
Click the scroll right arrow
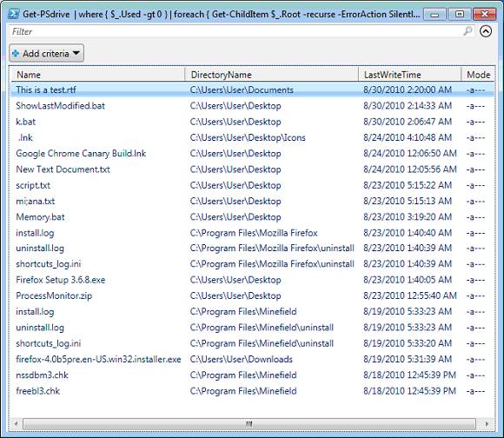[x=487, y=423]
